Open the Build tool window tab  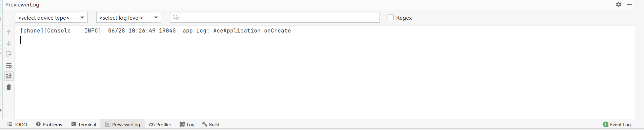pos(211,125)
